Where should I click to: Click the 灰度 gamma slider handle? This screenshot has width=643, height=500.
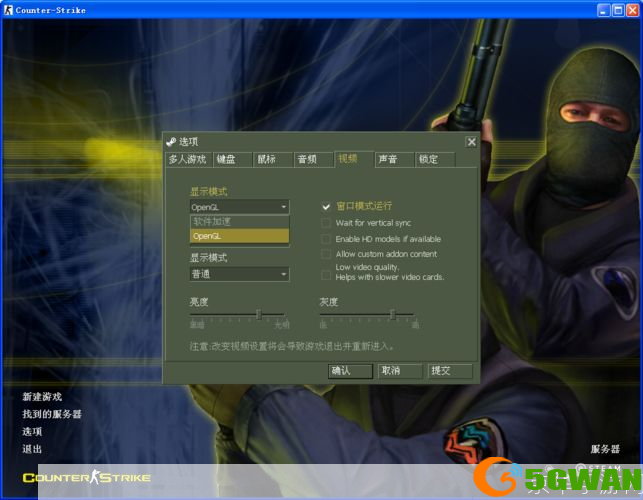point(392,315)
